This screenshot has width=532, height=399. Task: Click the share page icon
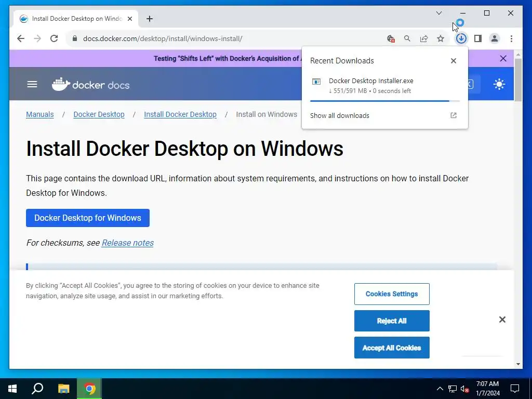point(424,38)
